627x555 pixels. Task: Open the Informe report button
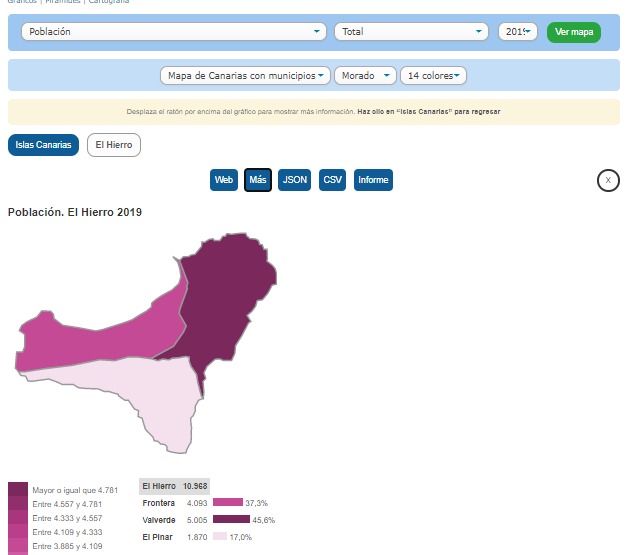point(373,180)
